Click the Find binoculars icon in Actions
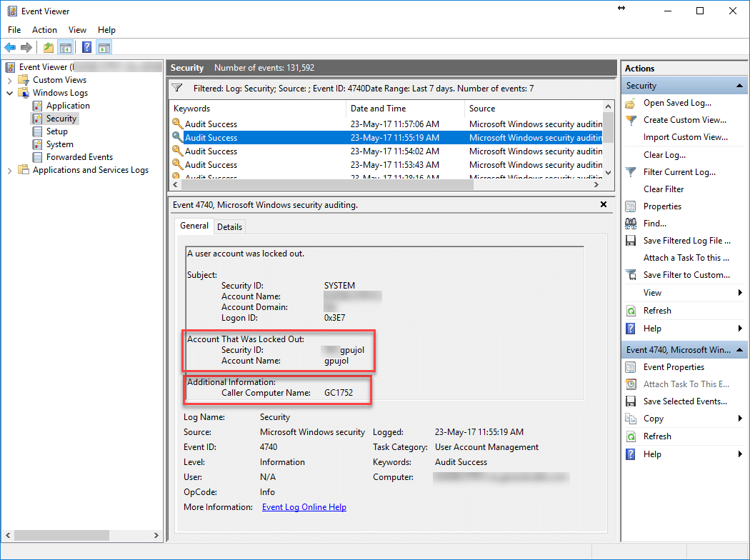Screen dimensions: 750x560 pos(631,224)
